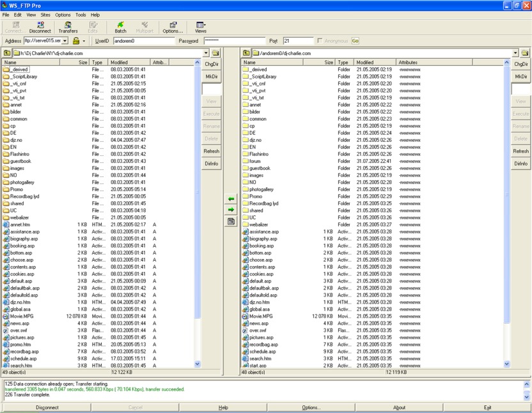Select local Recordbag lyd folder icon

coord(6,196)
